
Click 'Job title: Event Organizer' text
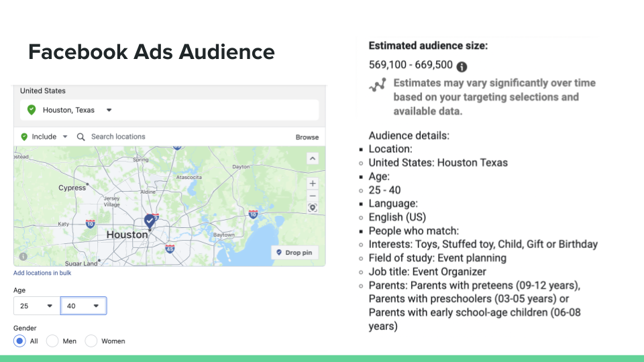point(427,271)
